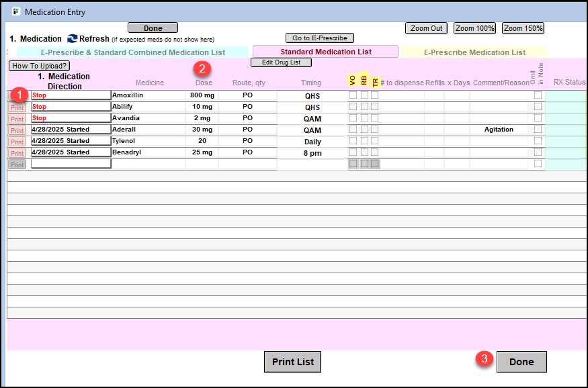Toggle Omit in Note for Avandia
Image resolution: width=588 pixels, height=388 pixels.
pos(538,118)
